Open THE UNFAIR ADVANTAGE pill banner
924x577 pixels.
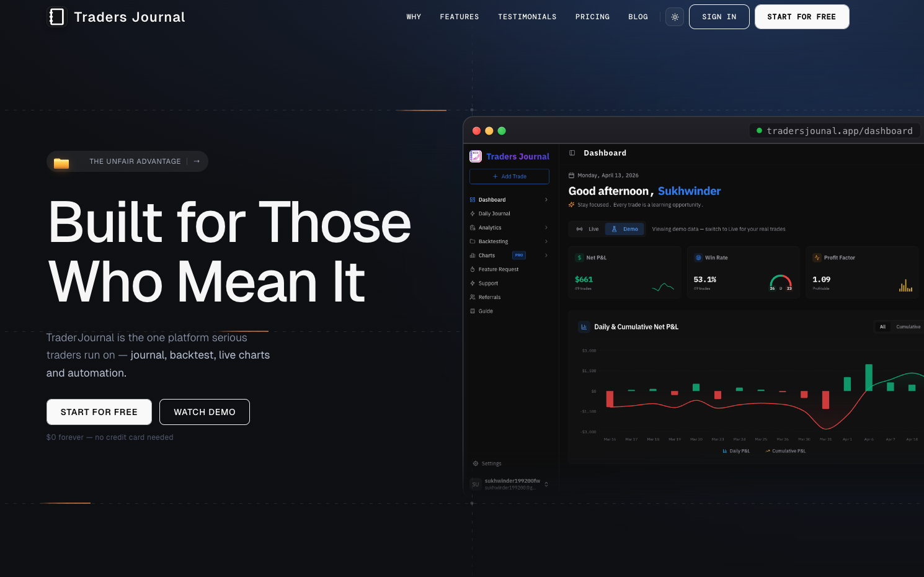(x=127, y=161)
